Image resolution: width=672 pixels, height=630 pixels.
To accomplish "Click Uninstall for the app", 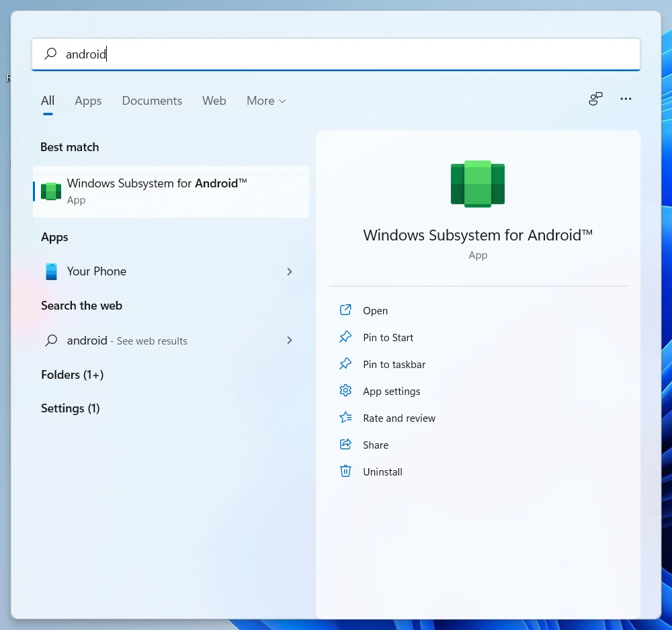I will pyautogui.click(x=382, y=472).
